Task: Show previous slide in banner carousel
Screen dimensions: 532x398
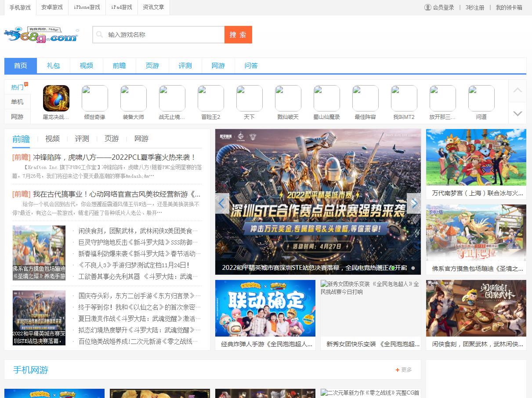Action: coord(222,203)
